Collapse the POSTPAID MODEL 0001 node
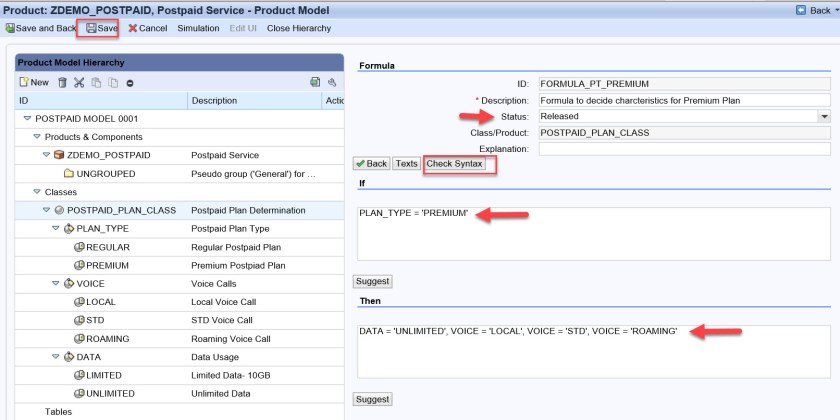Image resolution: width=840 pixels, height=420 pixels. (x=27, y=118)
